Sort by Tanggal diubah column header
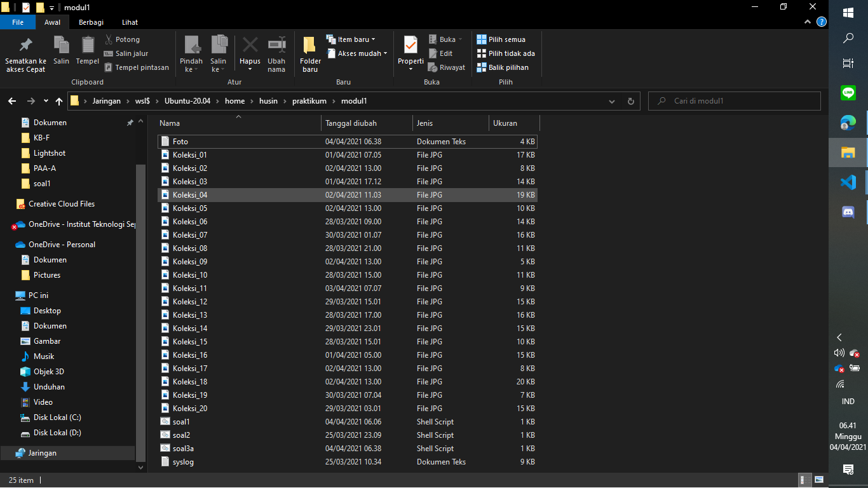Viewport: 868px width, 488px height. 367,123
